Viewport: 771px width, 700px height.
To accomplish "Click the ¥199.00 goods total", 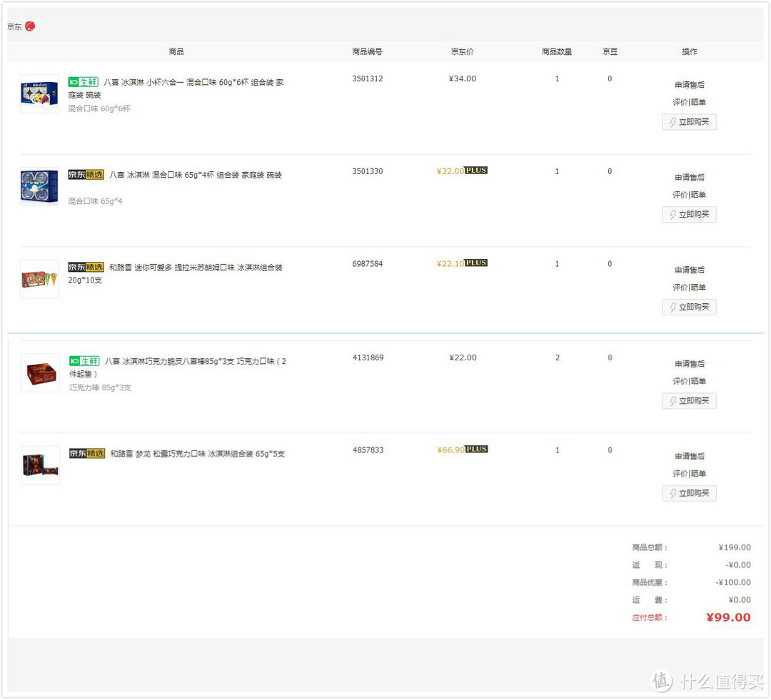I will pyautogui.click(x=735, y=547).
